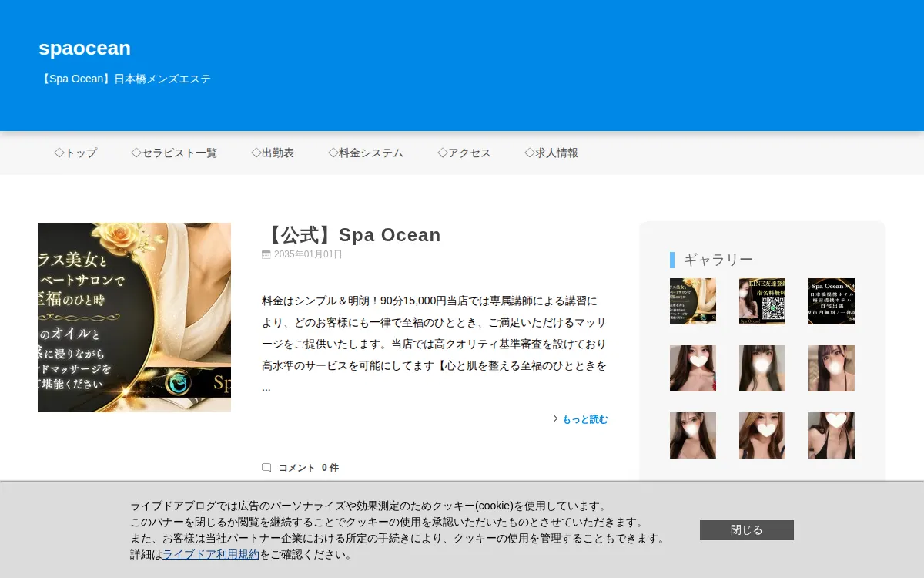Image resolution: width=924 pixels, height=578 pixels.
Task: Open the second-row left gallery photo
Action: tap(693, 368)
